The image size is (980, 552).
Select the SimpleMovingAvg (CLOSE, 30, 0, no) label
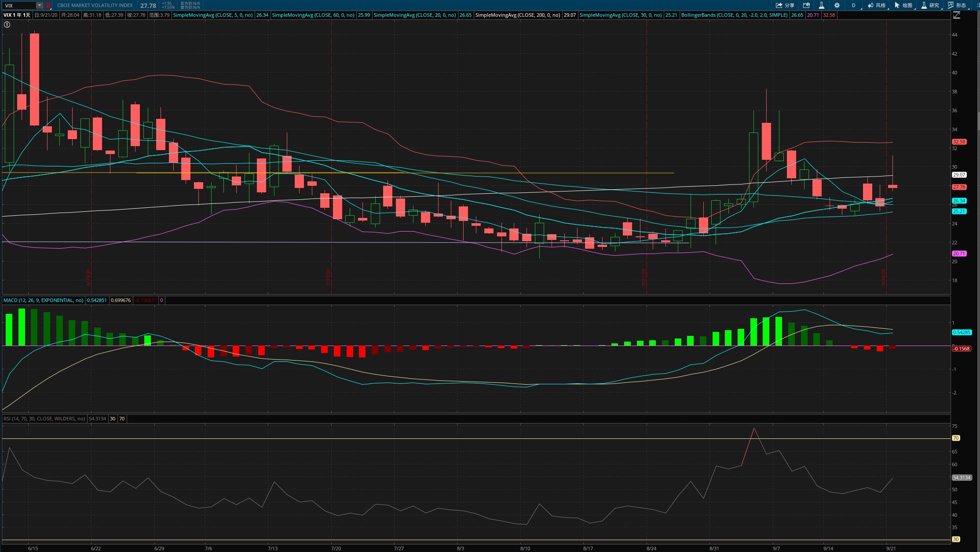(621, 15)
